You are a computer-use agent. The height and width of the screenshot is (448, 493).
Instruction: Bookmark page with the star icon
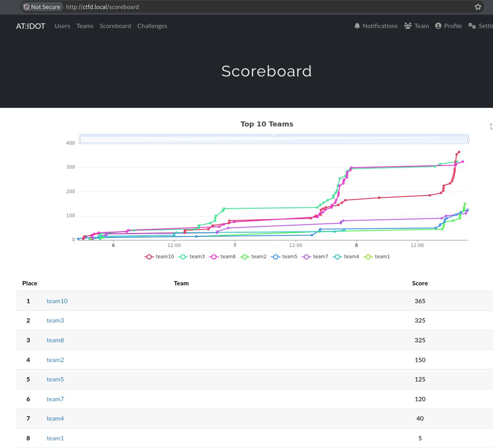click(478, 7)
